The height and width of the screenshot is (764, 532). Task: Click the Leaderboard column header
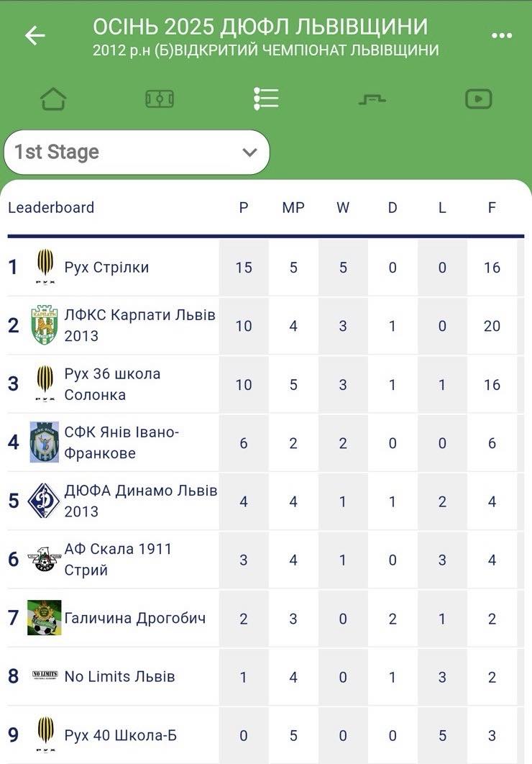[51, 208]
